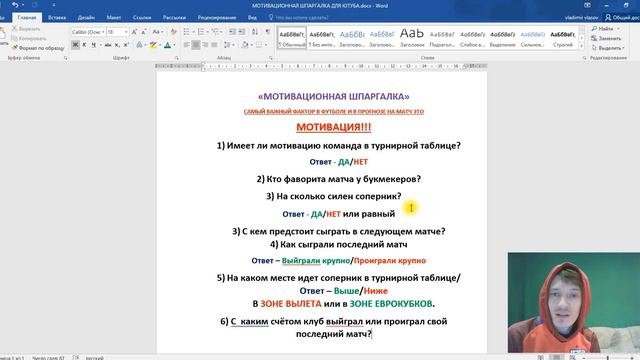
Task: Open the Дизайн ribbon tab
Action: coord(86,18)
